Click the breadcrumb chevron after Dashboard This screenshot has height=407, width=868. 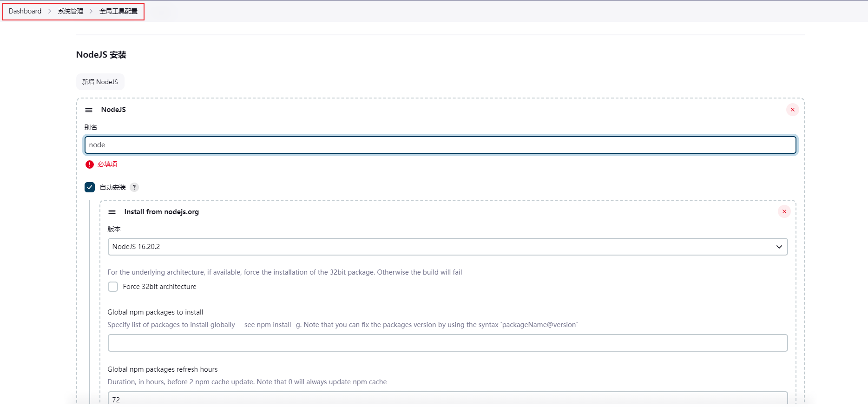tap(50, 11)
